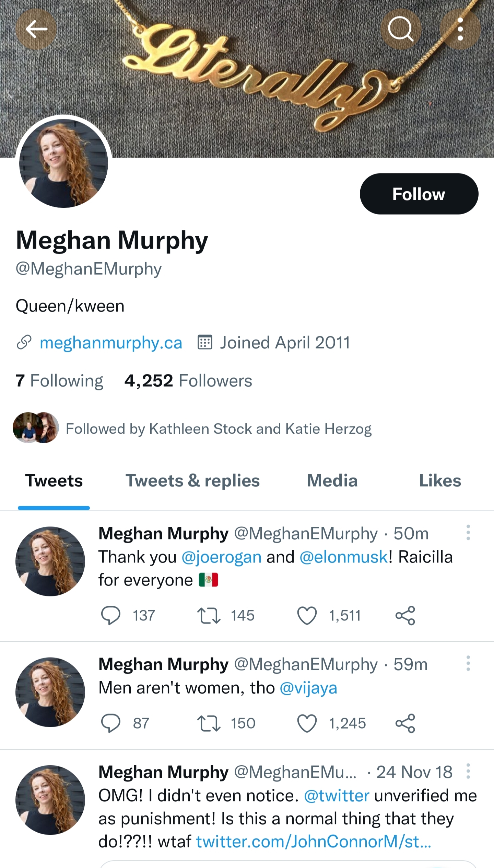
Task: Open options menu for the 50m tweet
Action: point(468,533)
